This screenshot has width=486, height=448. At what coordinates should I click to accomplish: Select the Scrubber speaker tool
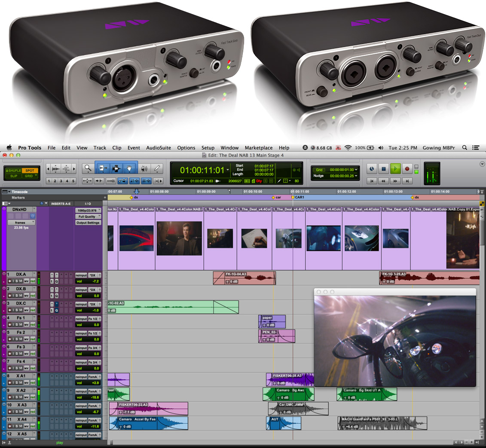(x=144, y=168)
